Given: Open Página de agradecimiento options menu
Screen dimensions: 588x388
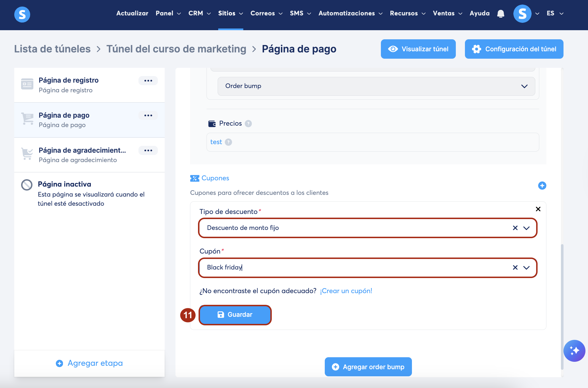Looking at the screenshot, I should point(148,150).
